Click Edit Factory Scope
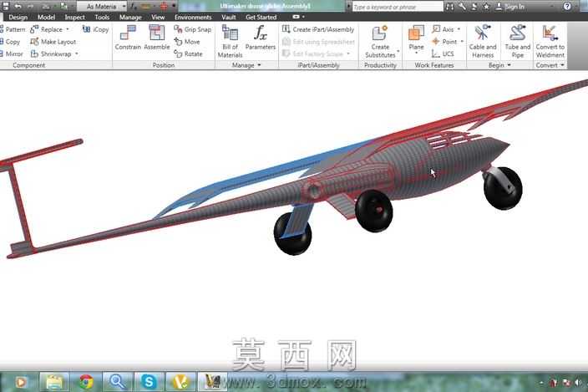The width and height of the screenshot is (588, 392). [312, 54]
